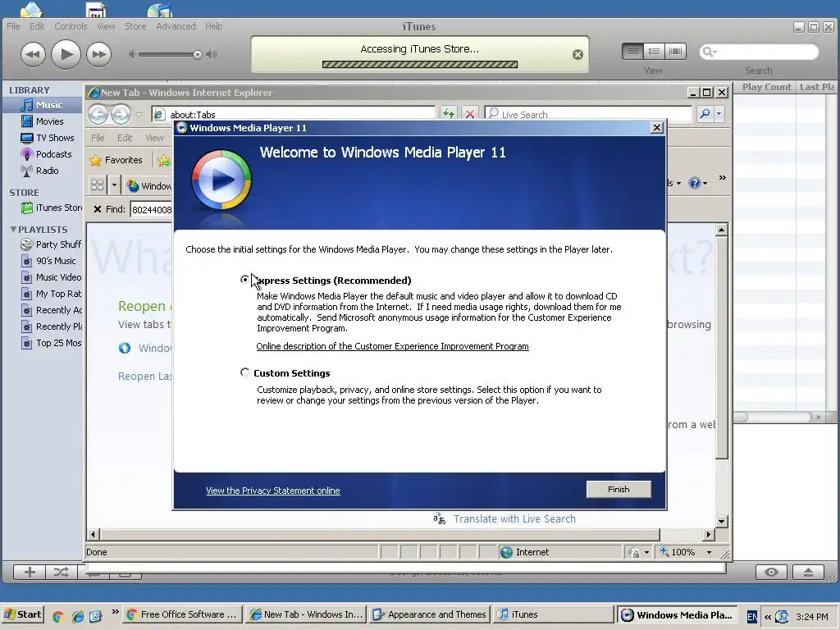
Task: Open iTunes Advanced menu
Action: point(176,26)
